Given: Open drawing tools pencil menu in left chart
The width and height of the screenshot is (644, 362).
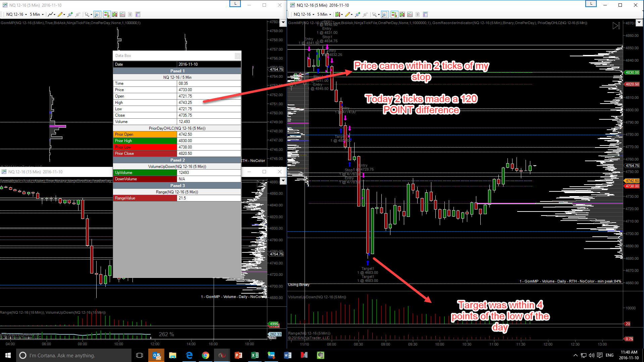Looking at the screenshot, I should coord(61,14).
